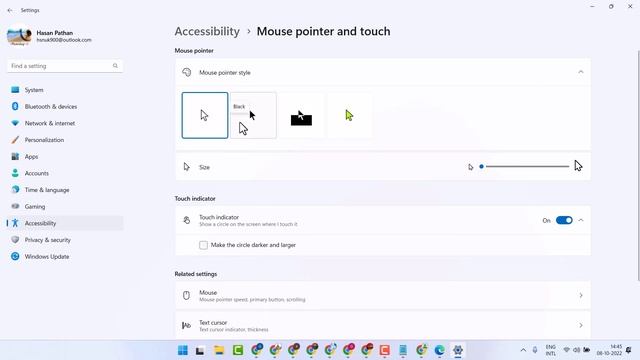
Task: Click the Privacy & security shield icon
Action: pyautogui.click(x=15, y=240)
